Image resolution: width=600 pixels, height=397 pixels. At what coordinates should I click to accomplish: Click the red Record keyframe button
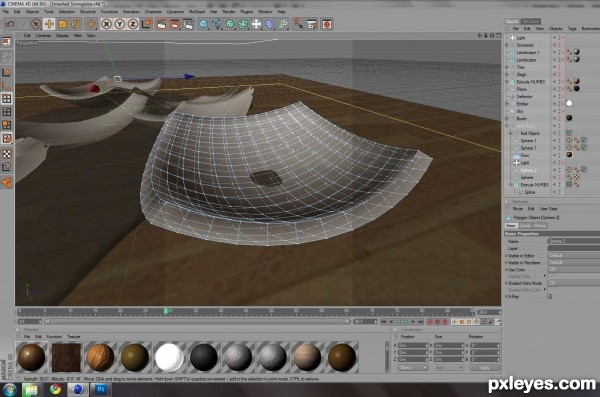point(430,322)
